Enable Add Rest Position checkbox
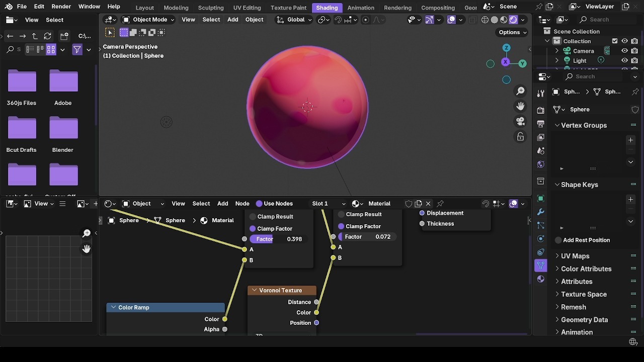Image resolution: width=644 pixels, height=362 pixels. click(558, 240)
